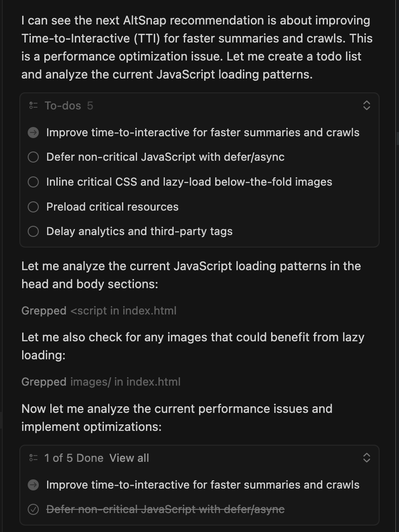Click the list icon beside '1 of 5 Done'
399x532 pixels.
coord(33,458)
